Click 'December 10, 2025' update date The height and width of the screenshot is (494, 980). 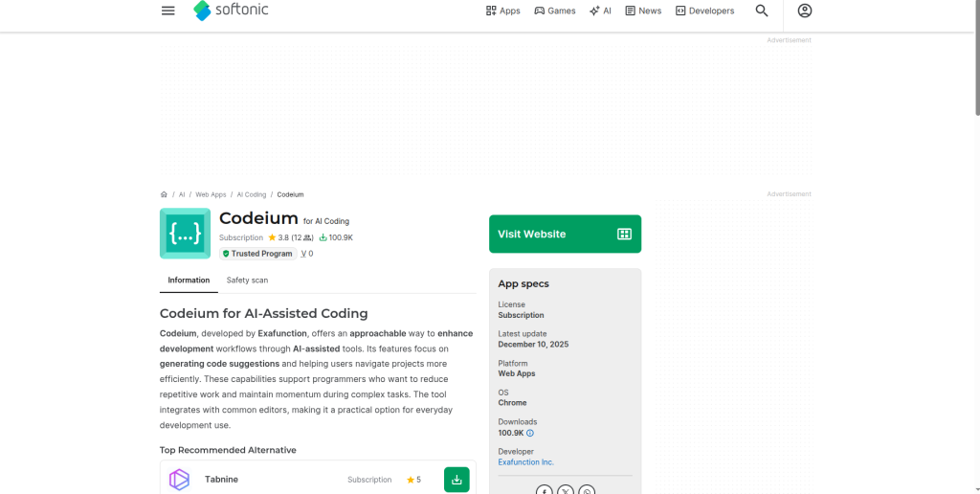pyautogui.click(x=533, y=345)
